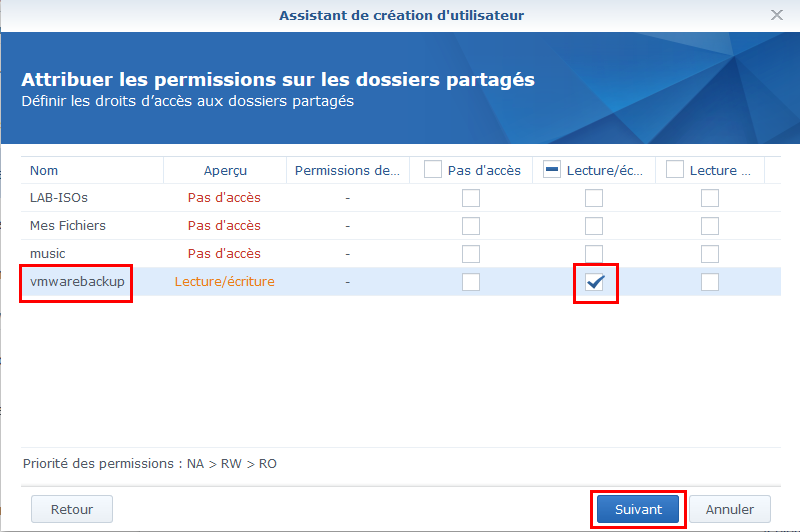Check 'Pas d'accès' for music folder

pos(470,254)
